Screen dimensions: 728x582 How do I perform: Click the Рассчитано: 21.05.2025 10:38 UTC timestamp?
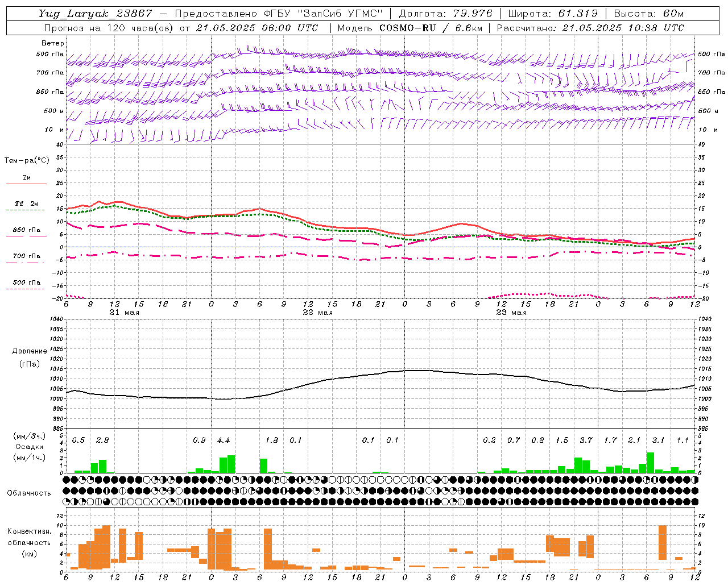click(x=591, y=28)
